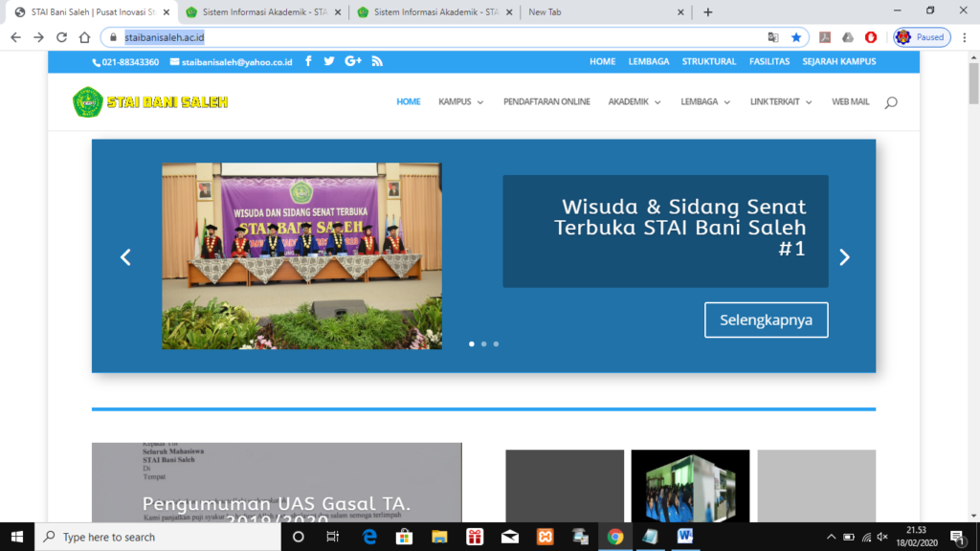Click LEMBAGA in the top blue bar
Screen dimensions: 980x551
(649, 61)
